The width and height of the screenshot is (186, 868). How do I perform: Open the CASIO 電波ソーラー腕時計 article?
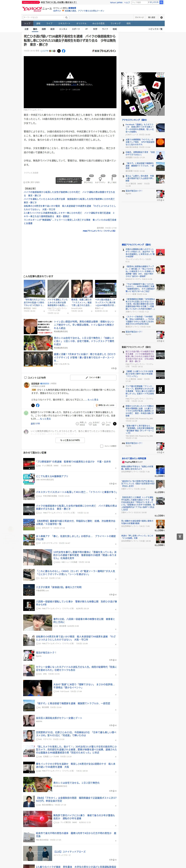coord(76,572)
